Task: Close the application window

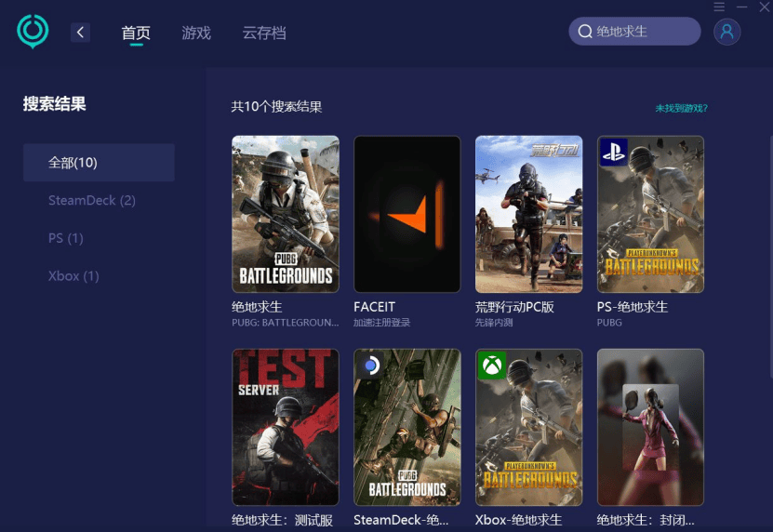Action: tap(764, 7)
